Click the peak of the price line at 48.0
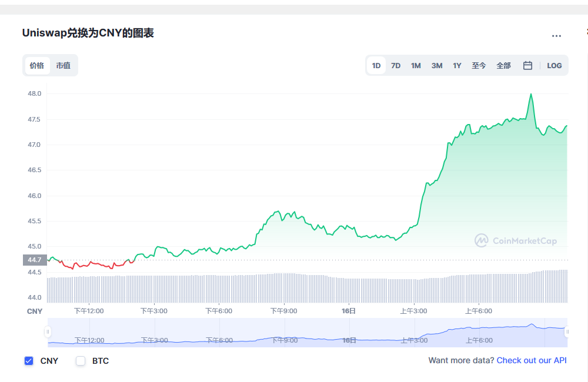 click(531, 94)
